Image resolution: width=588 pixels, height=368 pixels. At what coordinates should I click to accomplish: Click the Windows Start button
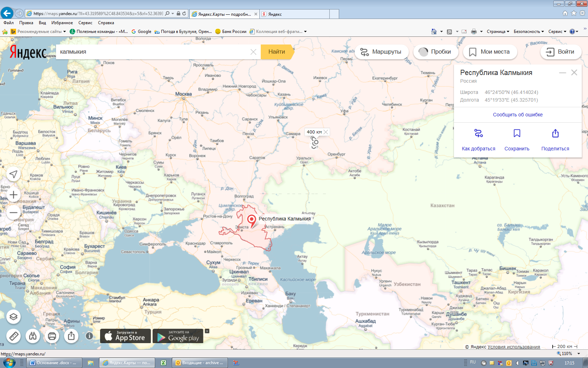(x=9, y=363)
